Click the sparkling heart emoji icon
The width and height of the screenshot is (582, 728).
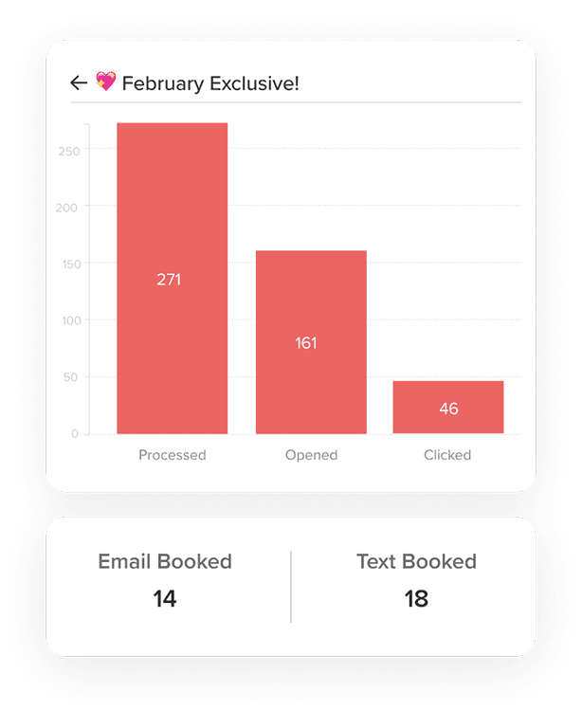105,82
